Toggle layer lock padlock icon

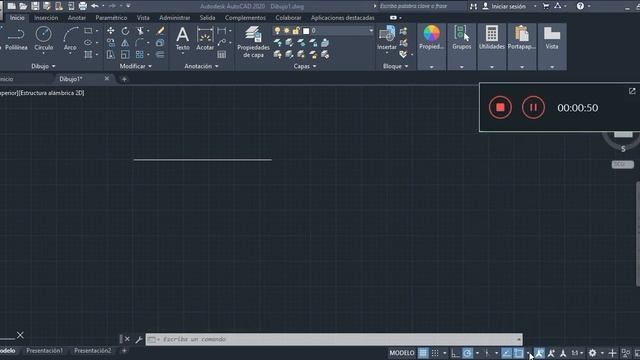296,31
